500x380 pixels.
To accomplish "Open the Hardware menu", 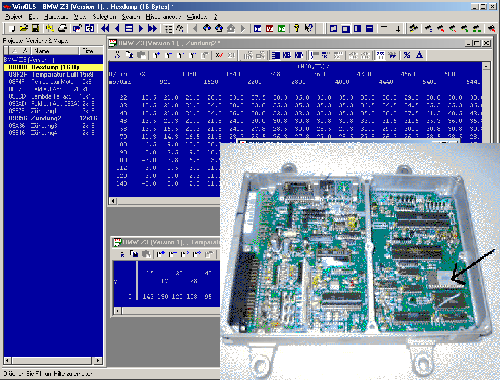I will [x=56, y=17].
